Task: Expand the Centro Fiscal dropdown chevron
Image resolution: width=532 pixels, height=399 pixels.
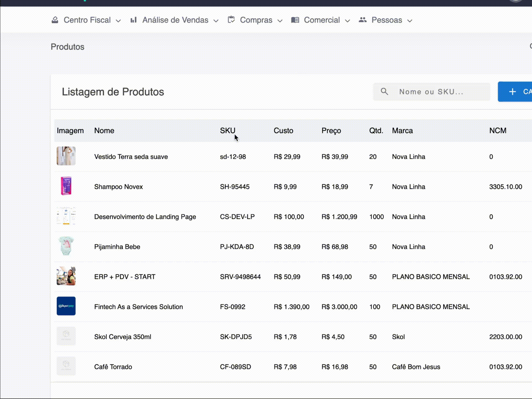Action: [x=118, y=21]
